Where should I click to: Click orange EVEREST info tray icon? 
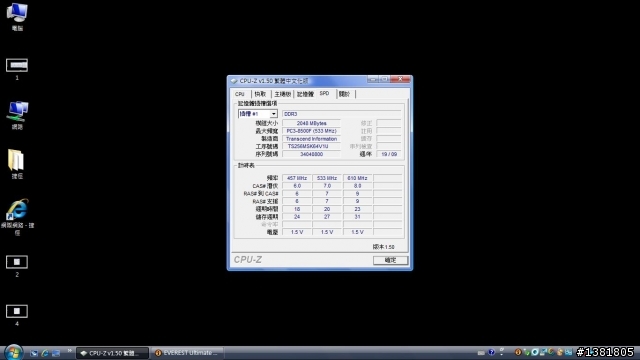coord(518,352)
